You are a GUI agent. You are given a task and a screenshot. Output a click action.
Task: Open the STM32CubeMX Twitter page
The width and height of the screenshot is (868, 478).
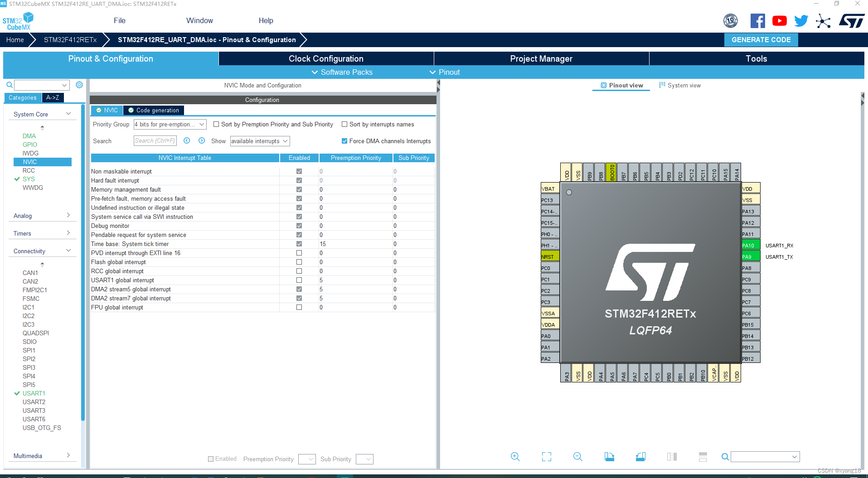pyautogui.click(x=800, y=20)
